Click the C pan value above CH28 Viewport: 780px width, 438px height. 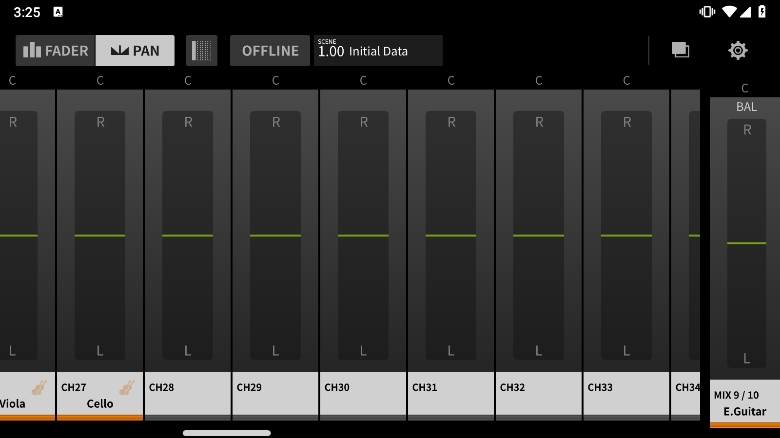click(188, 81)
